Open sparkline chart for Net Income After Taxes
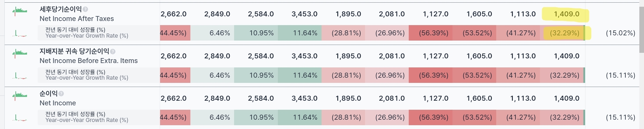The image size is (644, 129). [20, 11]
